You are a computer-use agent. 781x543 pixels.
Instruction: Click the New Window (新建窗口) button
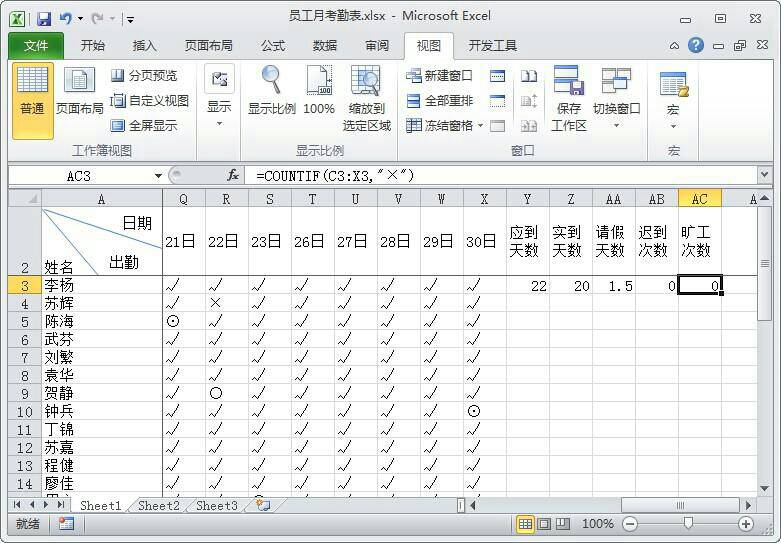point(439,76)
